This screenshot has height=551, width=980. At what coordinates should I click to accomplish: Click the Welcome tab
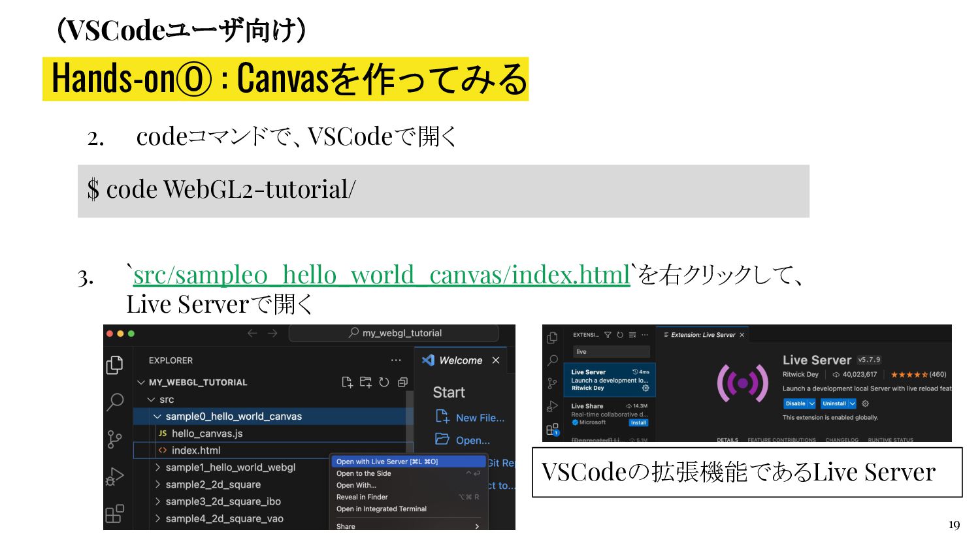pos(461,360)
